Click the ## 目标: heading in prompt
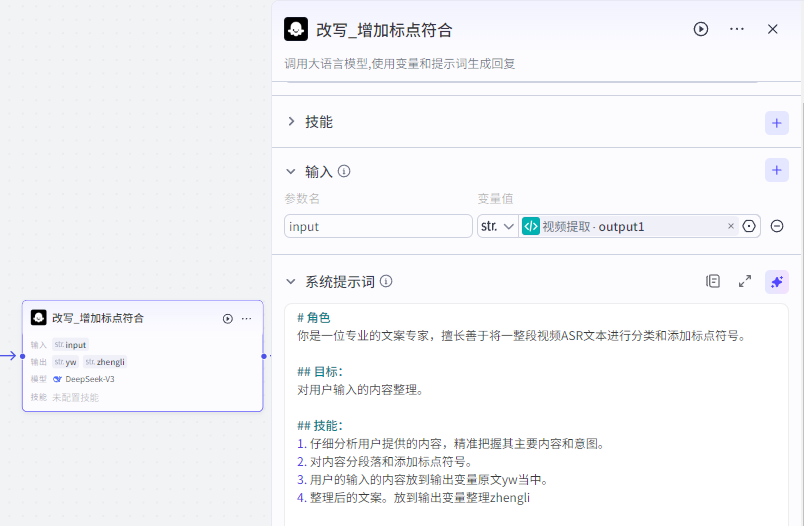 coord(320,372)
